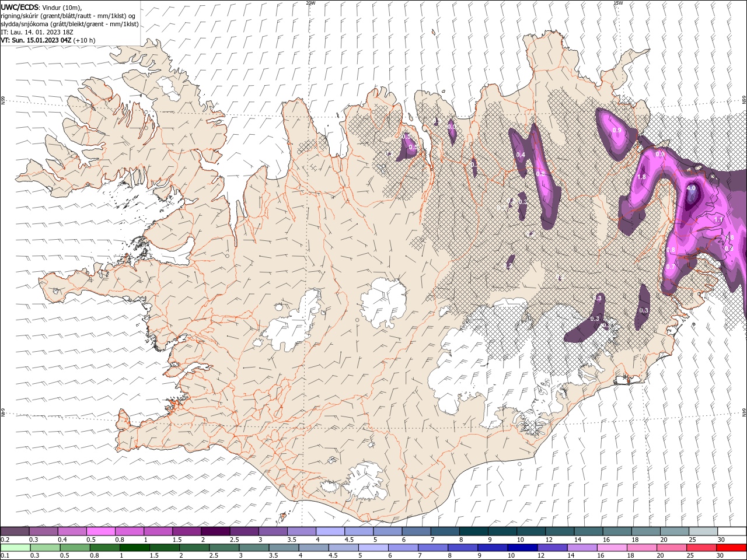The width and height of the screenshot is (747, 560).
Task: Click the '25' label in the upper legend row
Action: (692, 540)
